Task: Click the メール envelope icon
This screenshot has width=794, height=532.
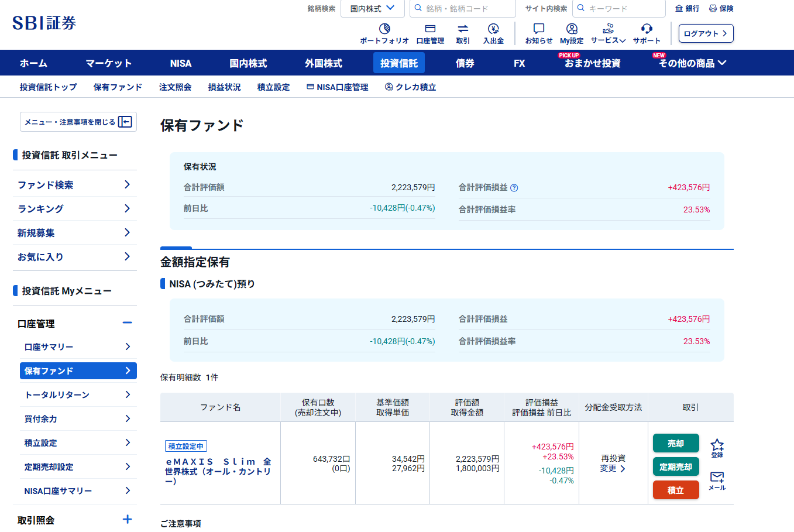Action: [717, 478]
